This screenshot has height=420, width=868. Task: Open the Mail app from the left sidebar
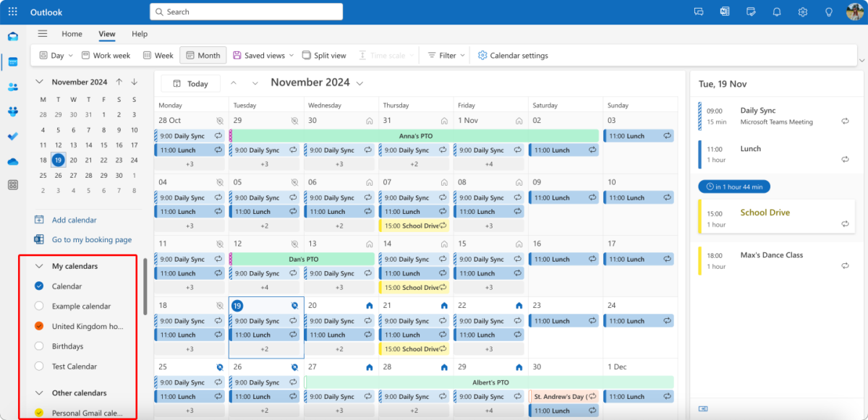tap(14, 36)
